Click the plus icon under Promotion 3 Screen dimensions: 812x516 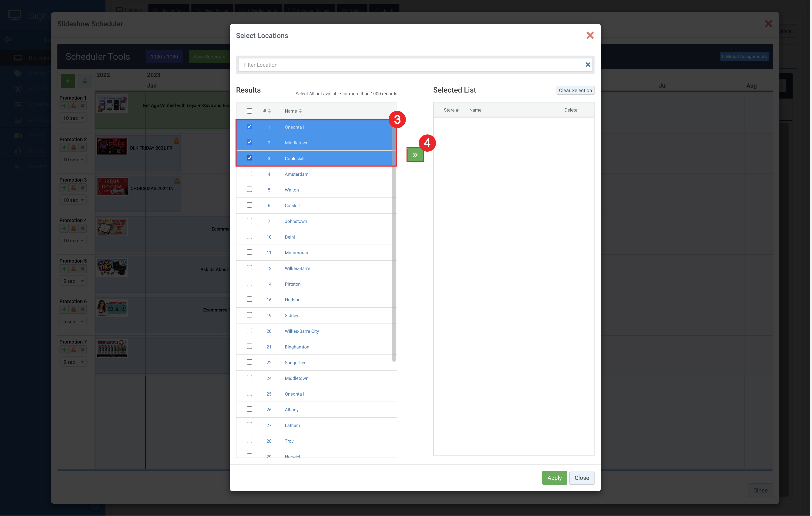pos(64,188)
